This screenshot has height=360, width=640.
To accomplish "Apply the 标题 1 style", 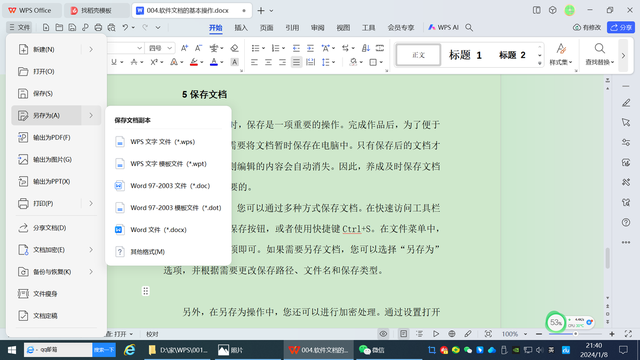I will (465, 55).
